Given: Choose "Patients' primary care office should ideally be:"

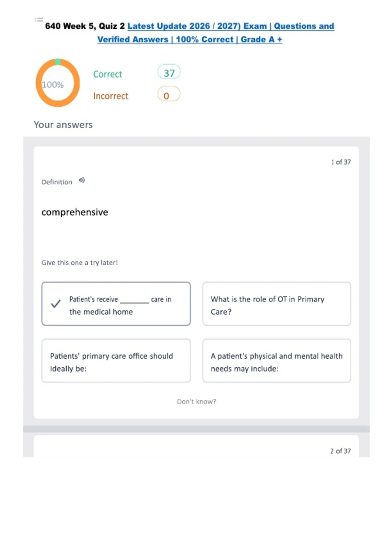Looking at the screenshot, I should click(x=116, y=361).
